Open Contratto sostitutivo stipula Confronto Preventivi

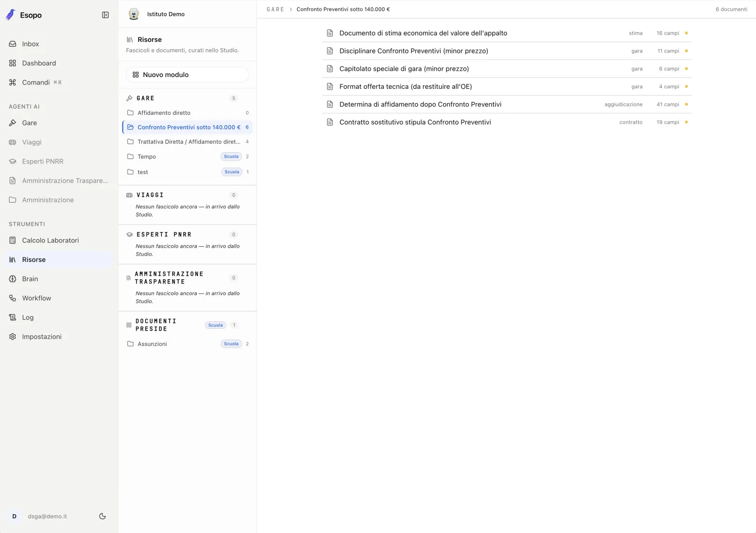tap(507, 122)
